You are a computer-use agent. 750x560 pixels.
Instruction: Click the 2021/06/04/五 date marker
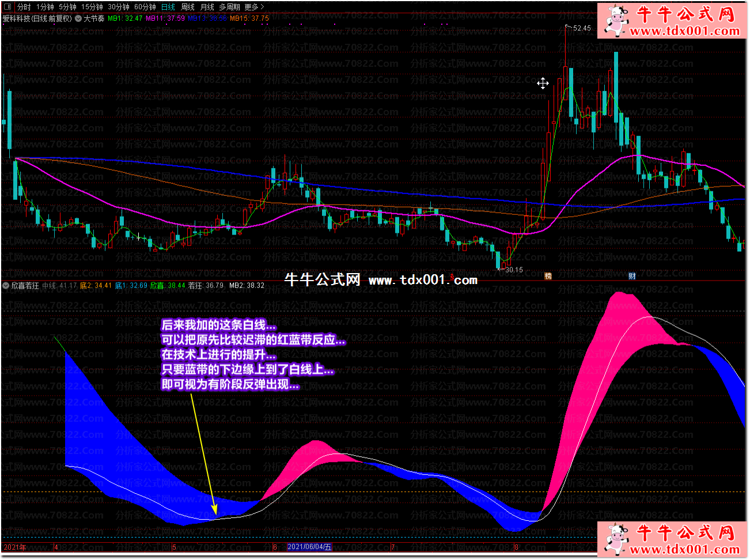tap(310, 547)
